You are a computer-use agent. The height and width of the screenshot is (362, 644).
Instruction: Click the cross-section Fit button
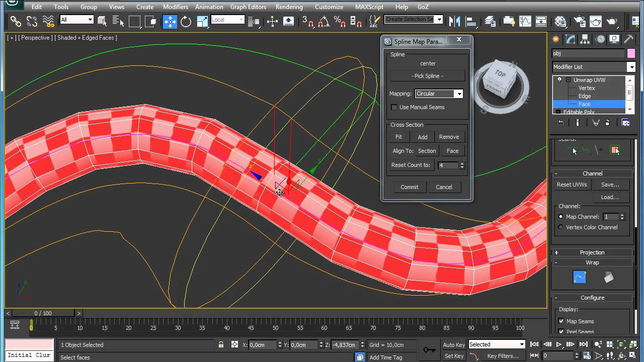click(398, 137)
